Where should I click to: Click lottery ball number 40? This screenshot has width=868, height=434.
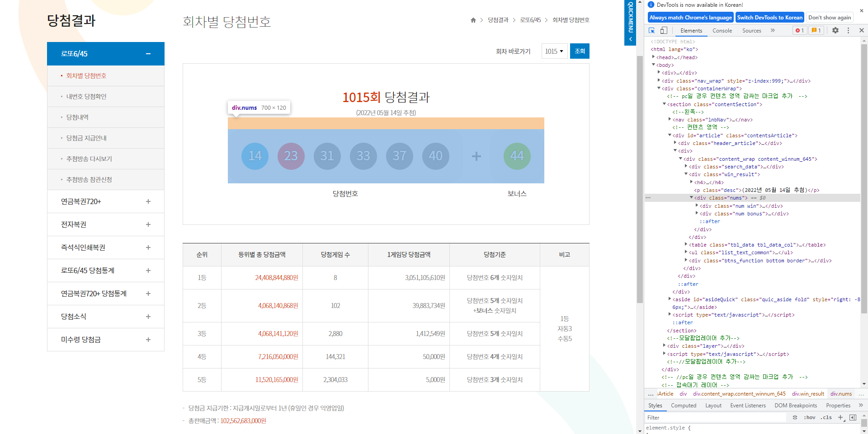436,156
